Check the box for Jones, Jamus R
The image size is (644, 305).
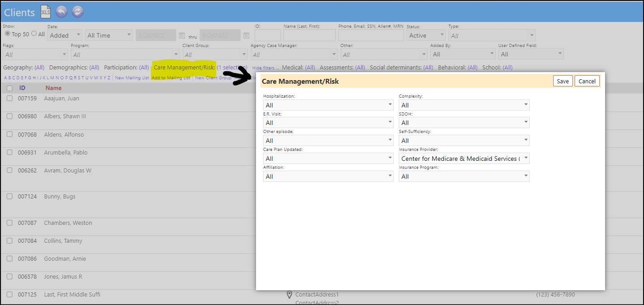[x=9, y=277]
